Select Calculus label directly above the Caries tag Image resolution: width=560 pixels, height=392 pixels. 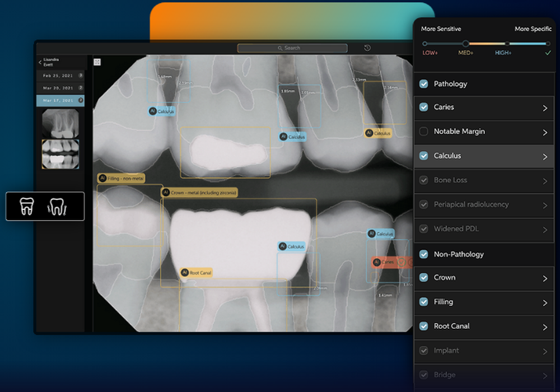[x=381, y=234]
